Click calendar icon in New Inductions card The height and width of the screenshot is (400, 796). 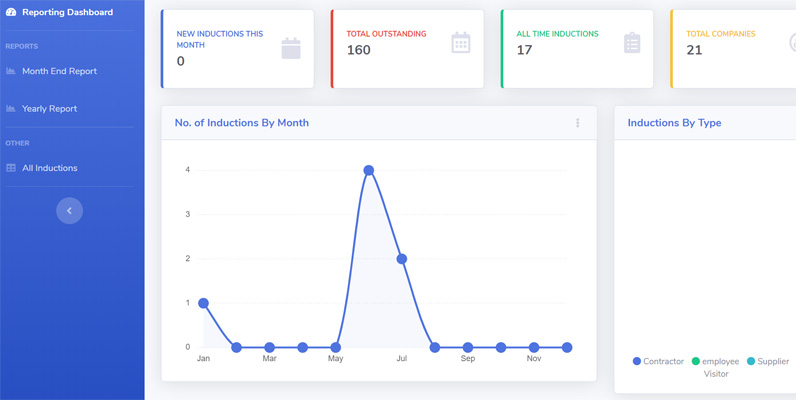click(291, 48)
